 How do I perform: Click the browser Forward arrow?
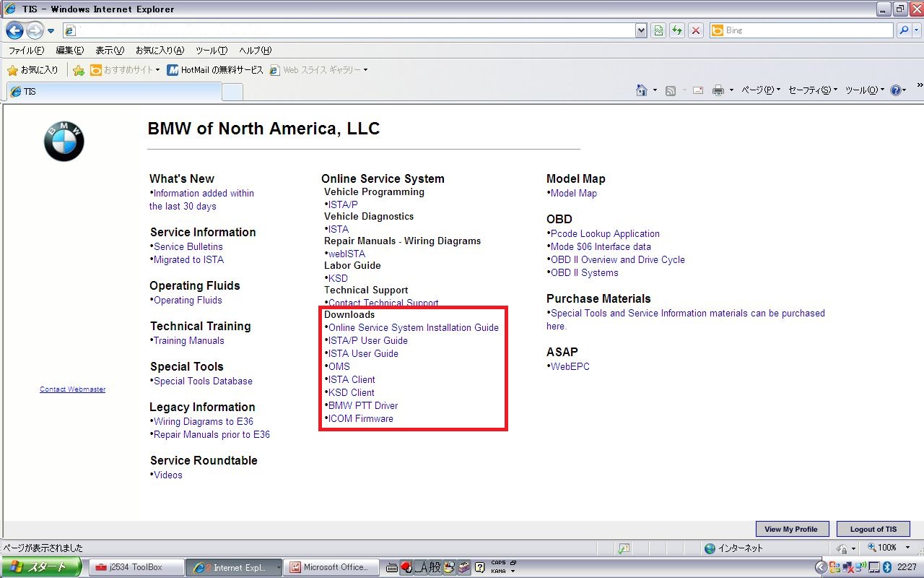(35, 30)
